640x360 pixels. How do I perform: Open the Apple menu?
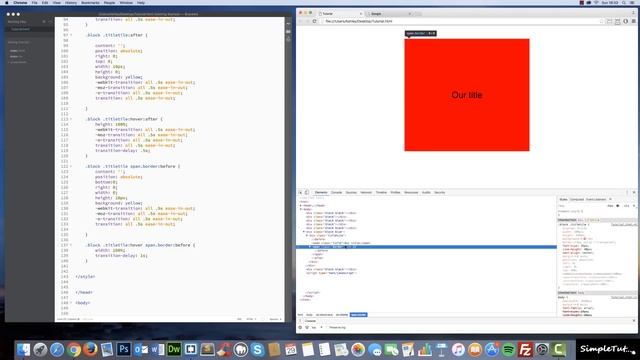[7, 2]
